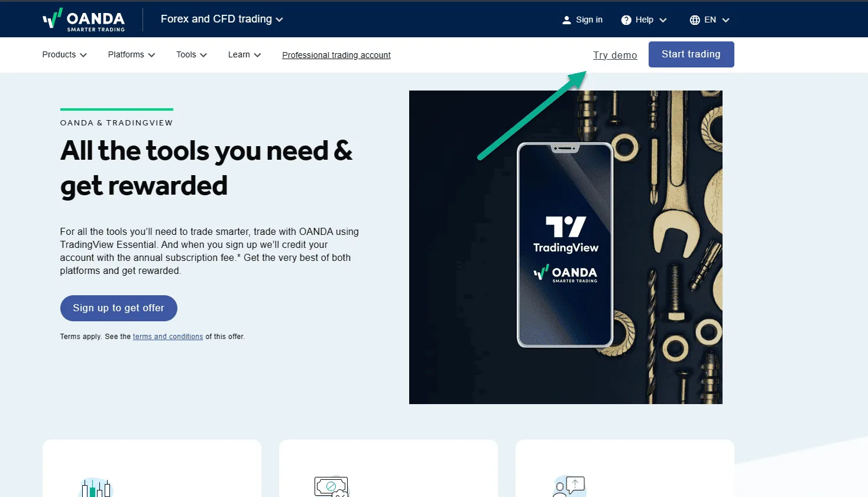Screen dimensions: 868x497
Task: Click the Help question mark icon
Action: tap(626, 20)
